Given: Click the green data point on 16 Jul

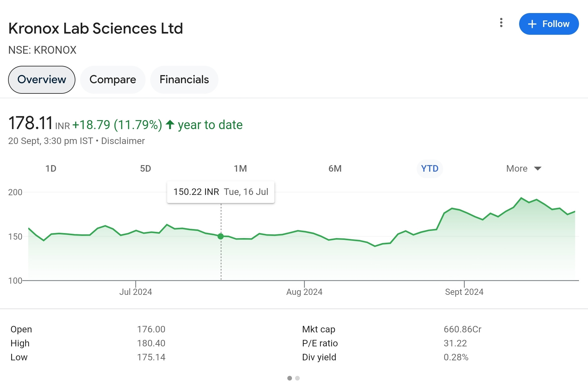Looking at the screenshot, I should tap(221, 237).
